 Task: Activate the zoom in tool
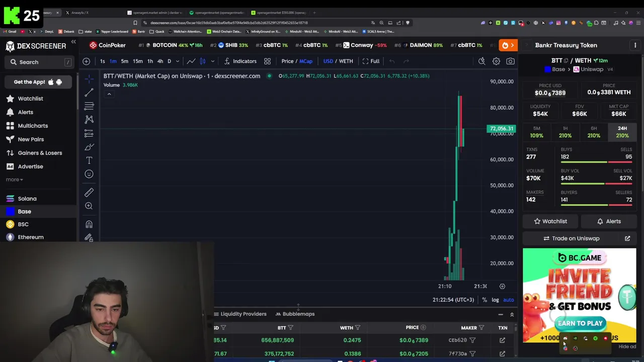[89, 206]
